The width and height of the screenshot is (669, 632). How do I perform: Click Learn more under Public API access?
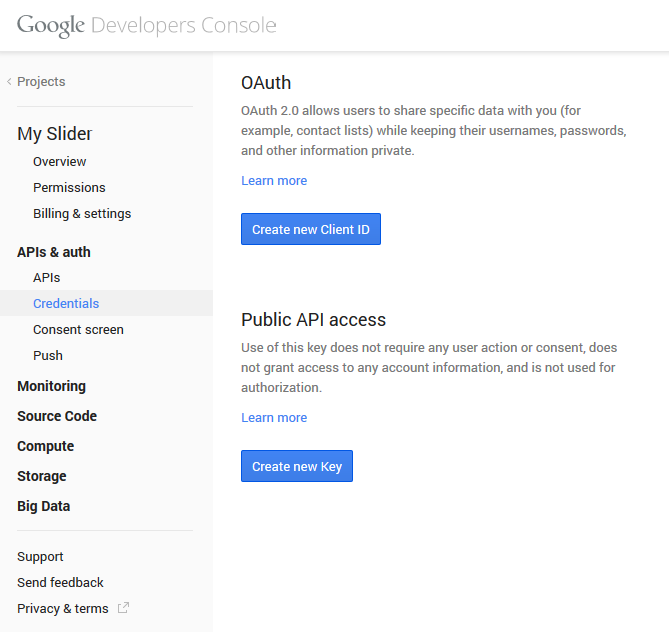(274, 418)
